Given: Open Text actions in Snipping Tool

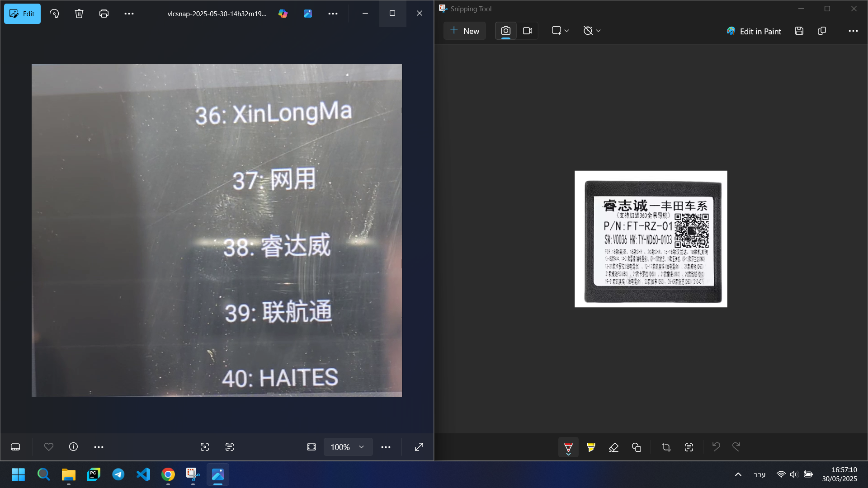Looking at the screenshot, I should [689, 447].
